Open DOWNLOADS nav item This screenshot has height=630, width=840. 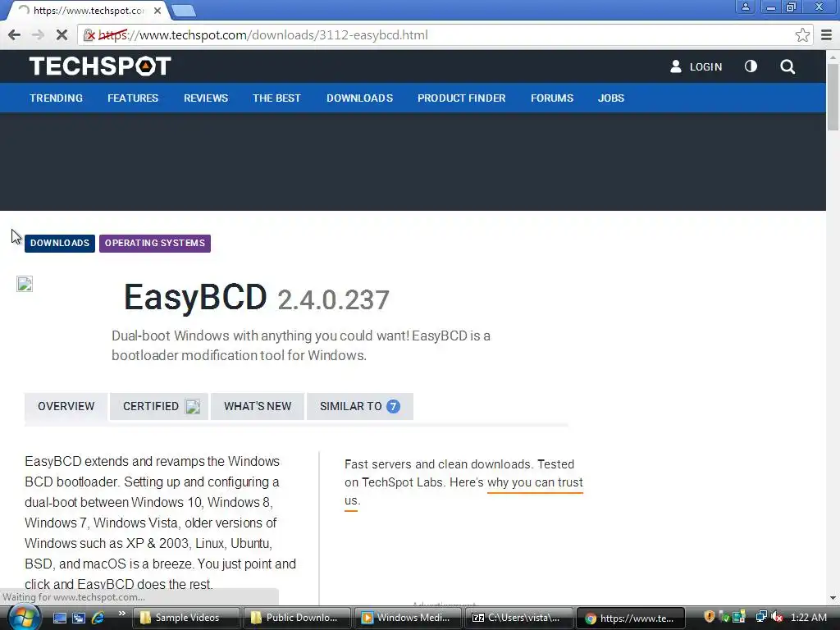(x=359, y=98)
